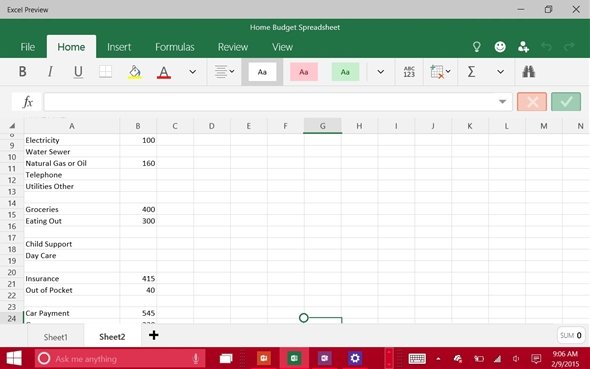Click the AutoSum sigma icon
This screenshot has width=590, height=369.
tap(471, 71)
